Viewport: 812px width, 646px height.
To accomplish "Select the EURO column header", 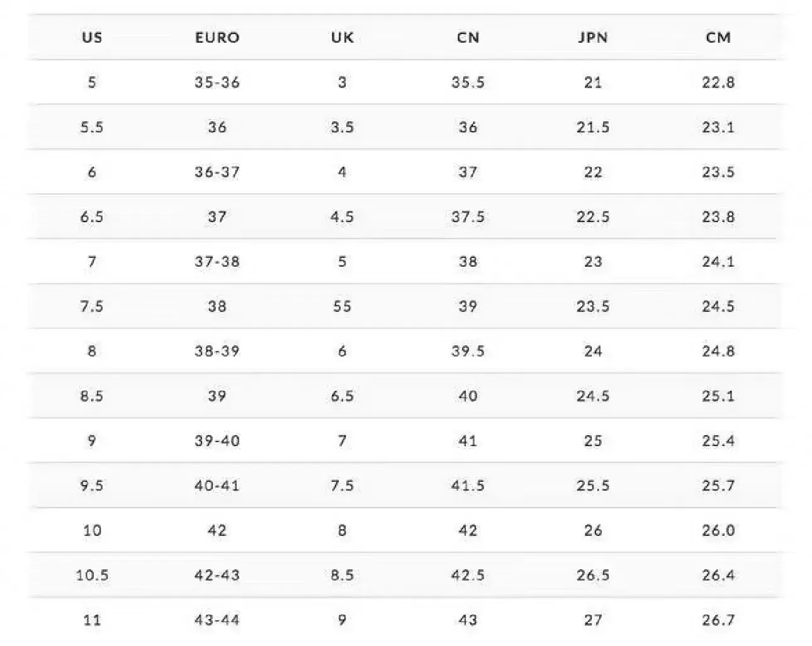I will tap(217, 37).
